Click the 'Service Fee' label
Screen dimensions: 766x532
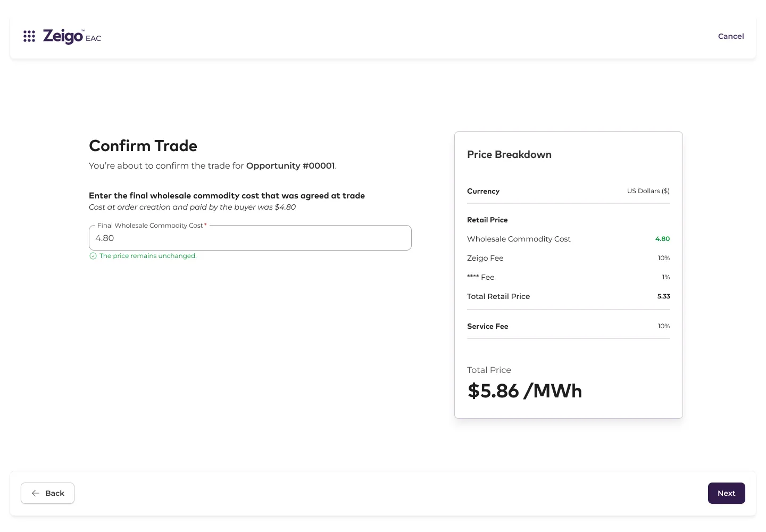click(487, 326)
